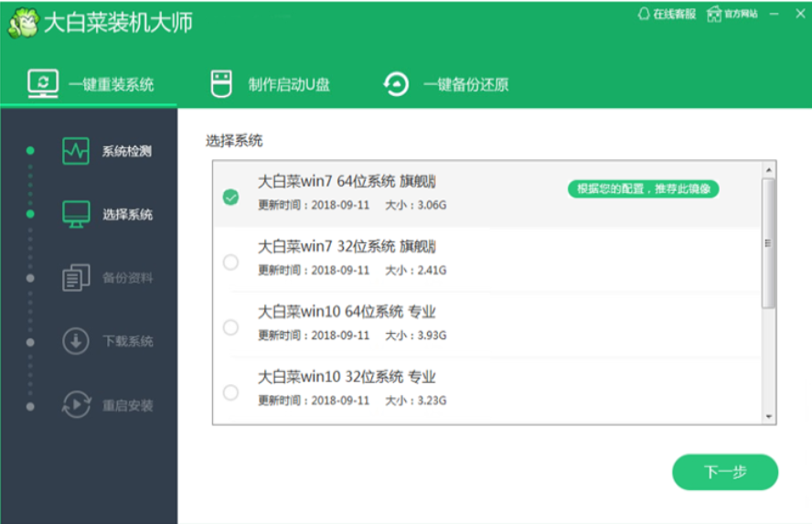812x524 pixels.
Task: Pick 大白菜win10 32位系统 radio option
Action: [x=230, y=392]
